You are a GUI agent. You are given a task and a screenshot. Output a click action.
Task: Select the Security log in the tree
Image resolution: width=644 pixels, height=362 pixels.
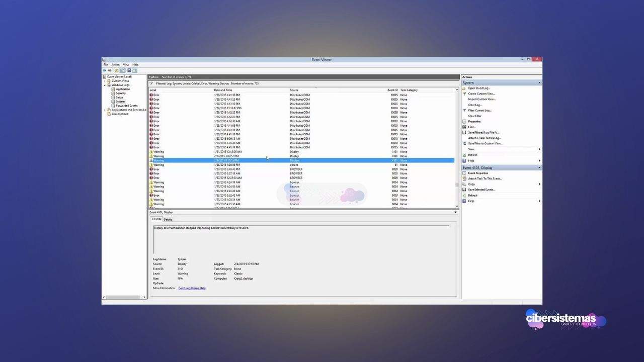tap(121, 93)
